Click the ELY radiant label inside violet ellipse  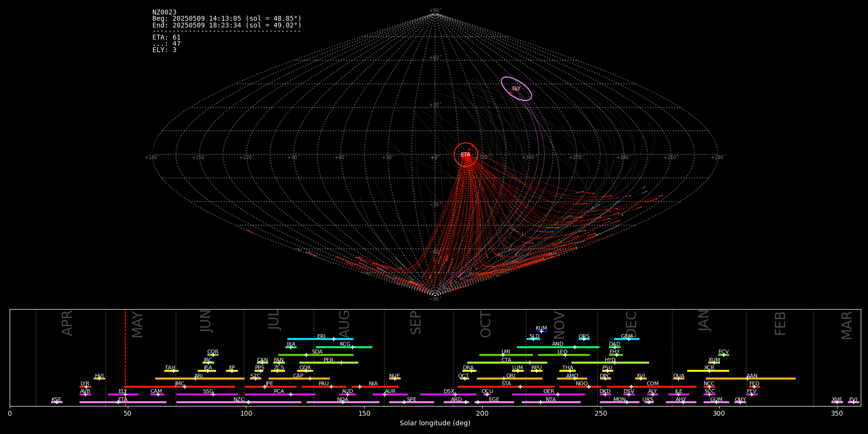[x=516, y=89]
